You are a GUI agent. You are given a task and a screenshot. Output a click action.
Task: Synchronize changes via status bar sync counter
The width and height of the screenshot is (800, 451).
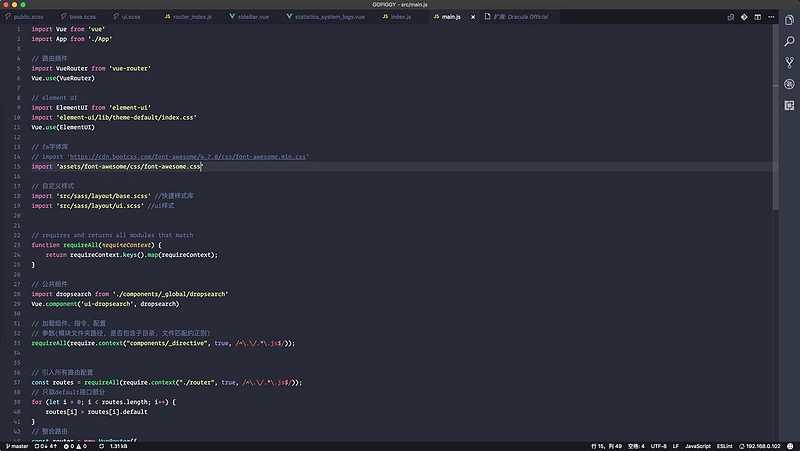point(45,446)
